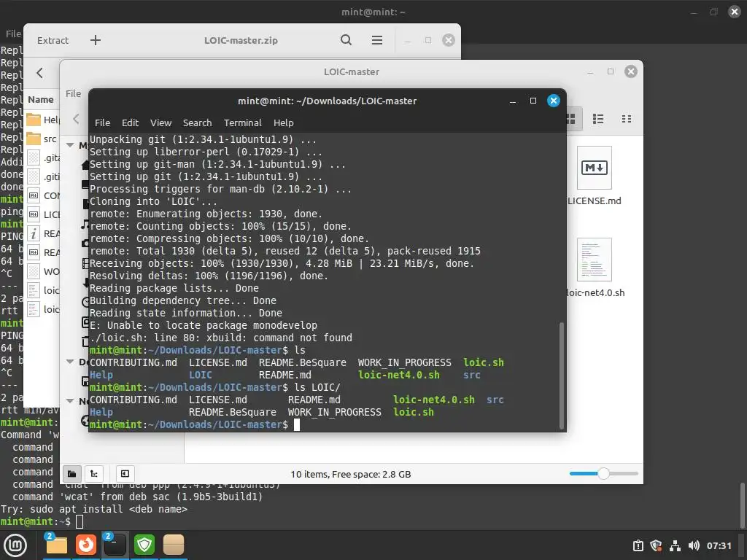This screenshot has width=747, height=560.
Task: Click the LOIC-master terminal scrollbar
Action: [x=562, y=376]
